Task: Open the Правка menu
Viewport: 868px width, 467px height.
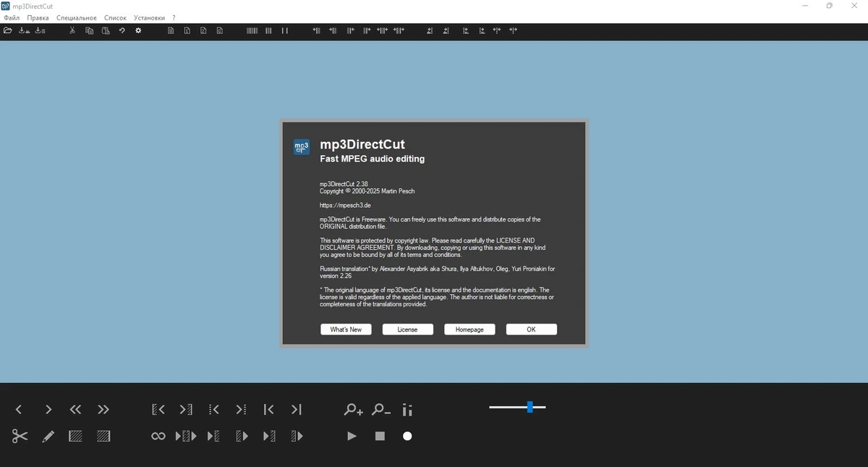Action: click(x=38, y=17)
